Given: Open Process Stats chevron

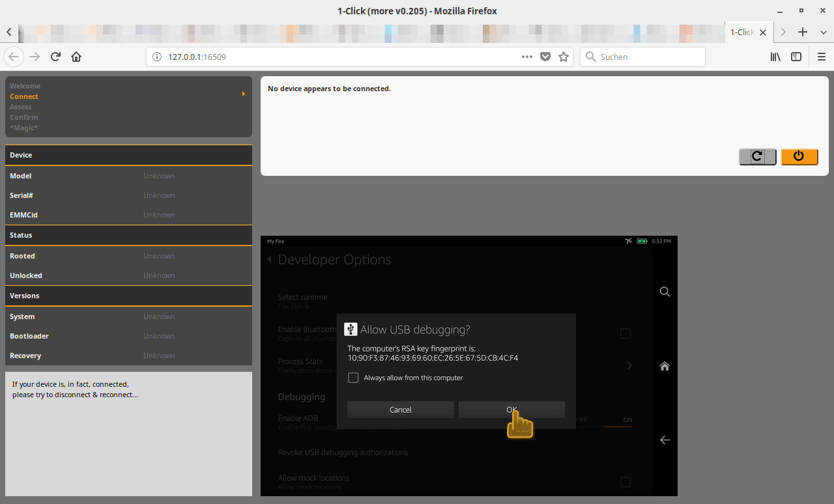Looking at the screenshot, I should point(629,365).
